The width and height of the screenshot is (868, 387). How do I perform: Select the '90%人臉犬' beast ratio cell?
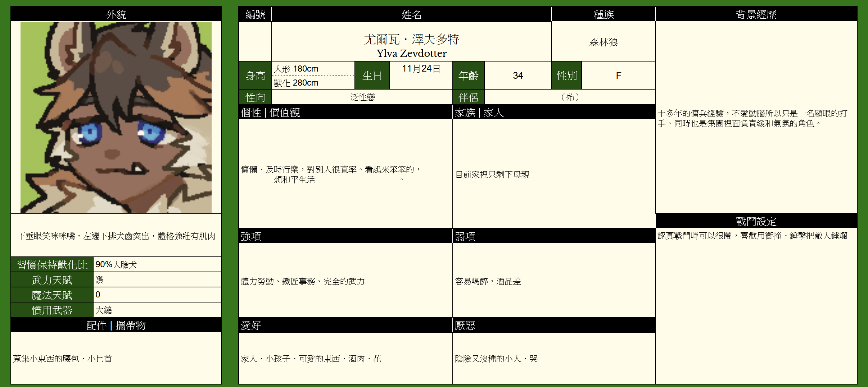click(x=157, y=265)
